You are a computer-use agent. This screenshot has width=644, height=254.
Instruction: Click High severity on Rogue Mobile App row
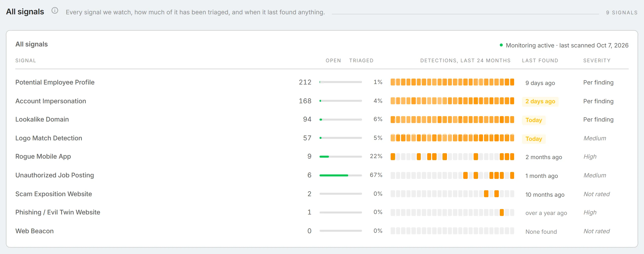(590, 157)
